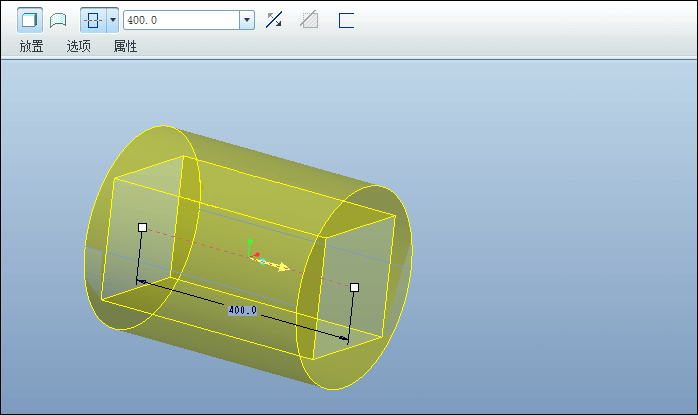
Task: Flip the extrude depth direction icon
Action: tap(274, 20)
